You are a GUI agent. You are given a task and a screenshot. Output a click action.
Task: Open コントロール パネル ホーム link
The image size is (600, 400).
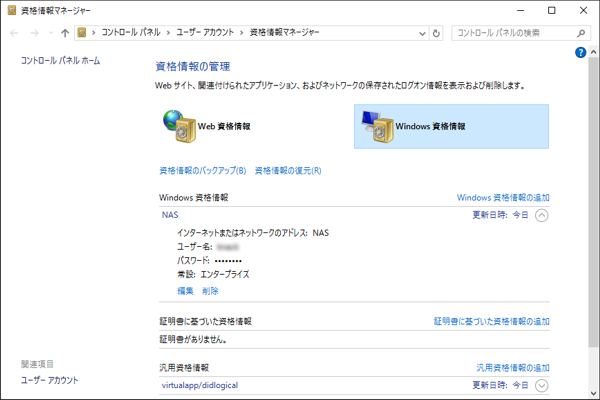(x=60, y=60)
